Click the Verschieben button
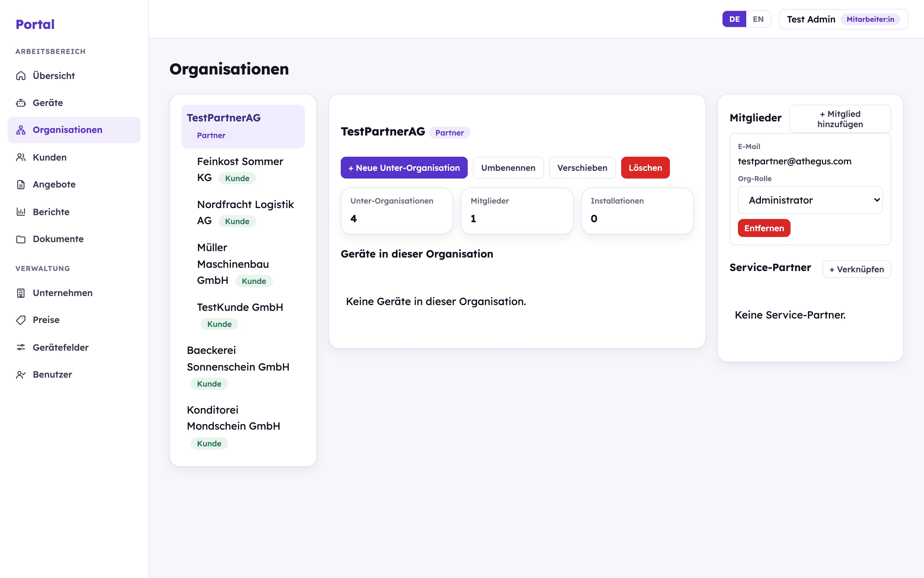Viewport: 924px width, 578px height. point(582,167)
